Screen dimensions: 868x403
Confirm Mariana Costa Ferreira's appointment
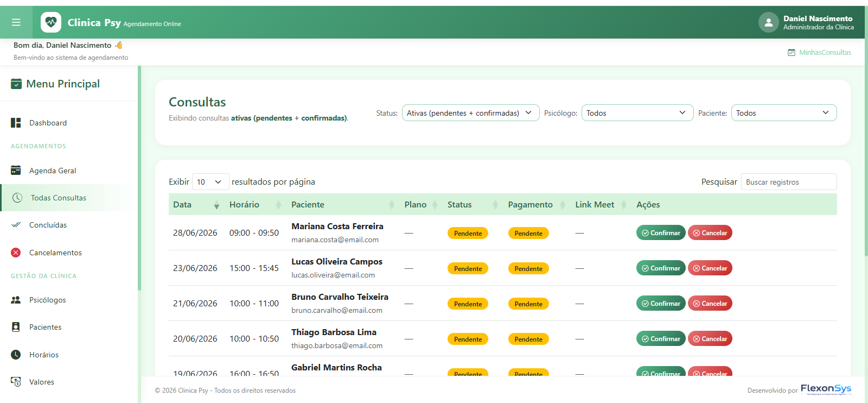pos(661,232)
